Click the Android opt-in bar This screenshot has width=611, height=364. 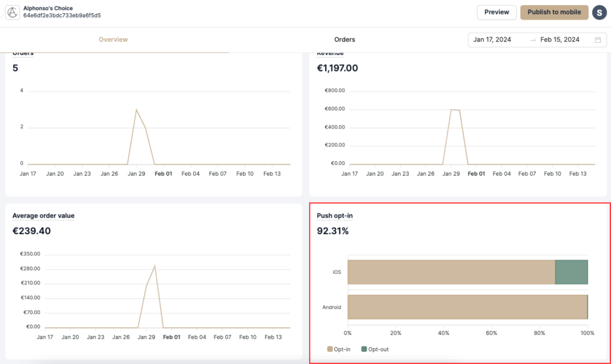click(x=467, y=307)
